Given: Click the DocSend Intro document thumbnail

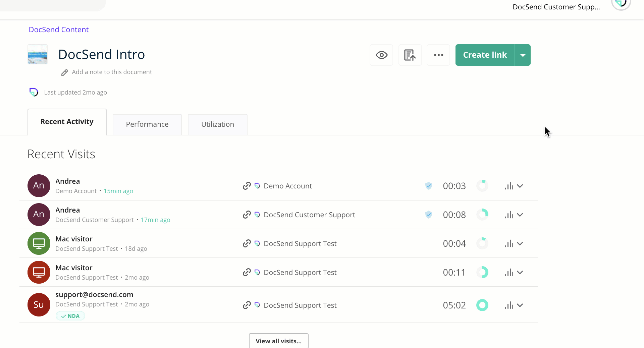Looking at the screenshot, I should click(38, 54).
